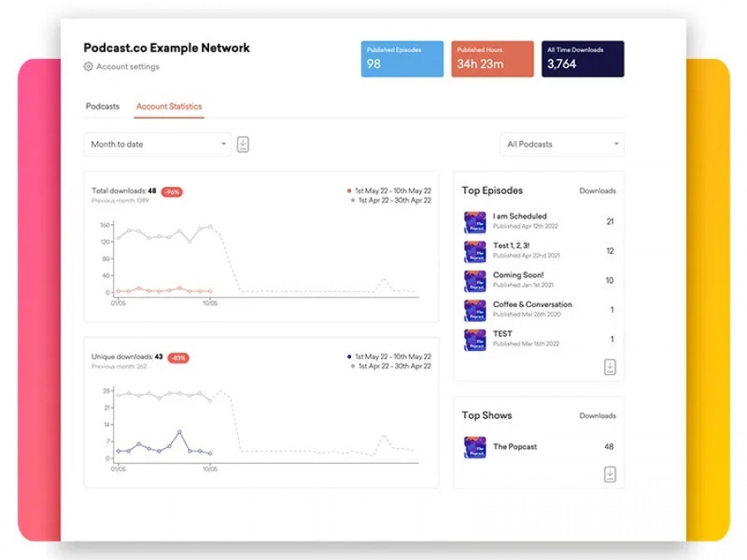Download the Top Episodes list

[x=610, y=367]
